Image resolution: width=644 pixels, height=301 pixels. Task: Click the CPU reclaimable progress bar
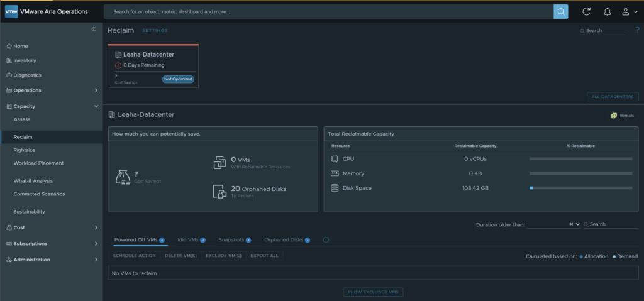580,159
